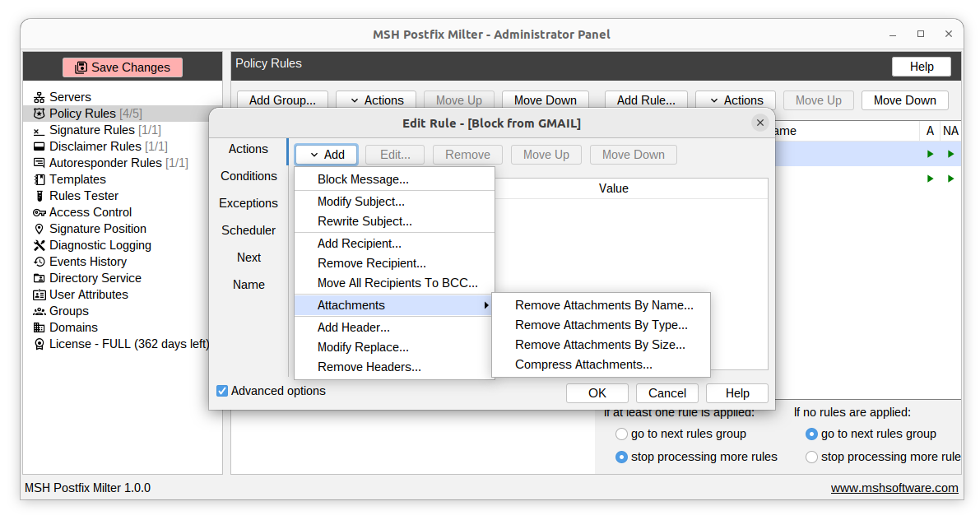Click the green A arrow in first rule row
This screenshot has width=980, height=520.
coord(930,154)
